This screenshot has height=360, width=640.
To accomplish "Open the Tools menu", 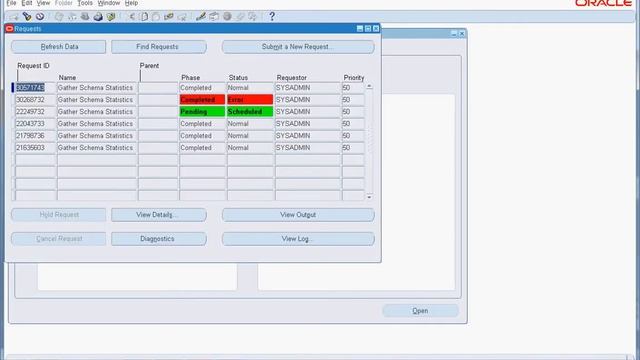I will (85, 3).
